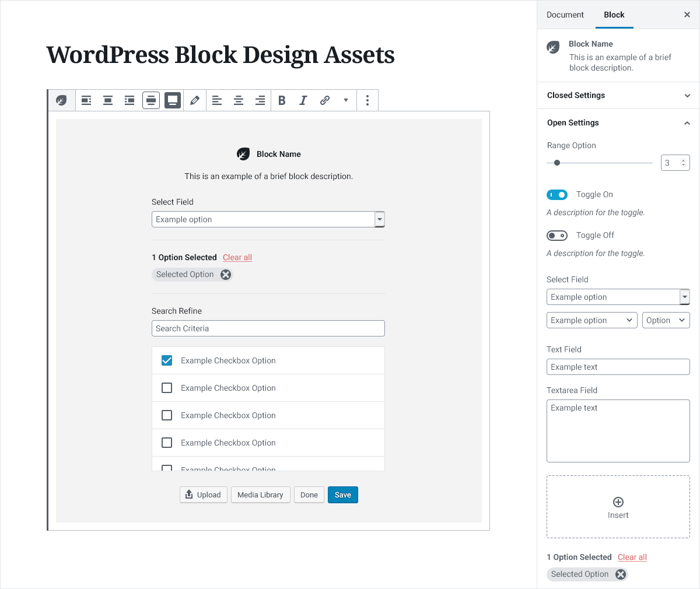
Task: Click inside the Search Criteria input field
Action: pyautogui.click(x=268, y=328)
